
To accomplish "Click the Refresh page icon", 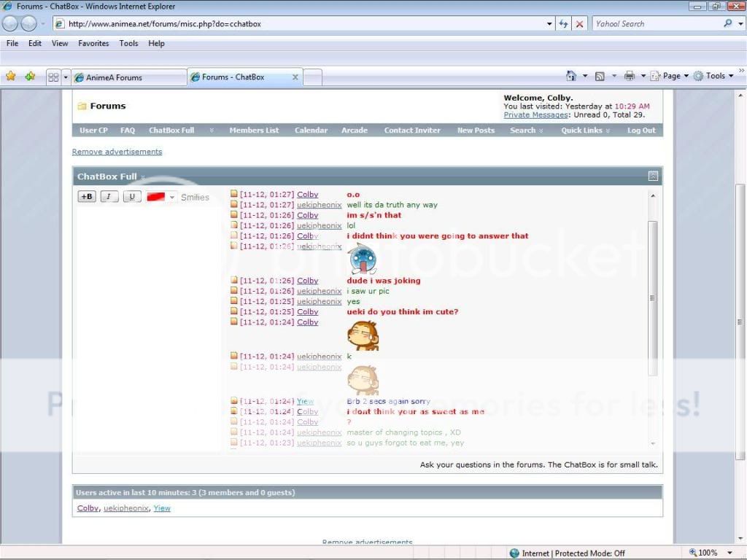I will [x=564, y=24].
